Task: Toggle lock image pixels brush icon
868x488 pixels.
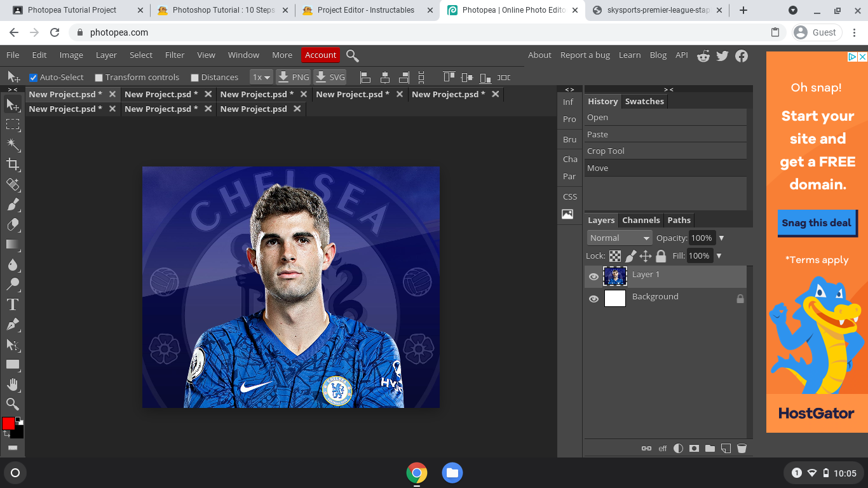Action: 630,256
